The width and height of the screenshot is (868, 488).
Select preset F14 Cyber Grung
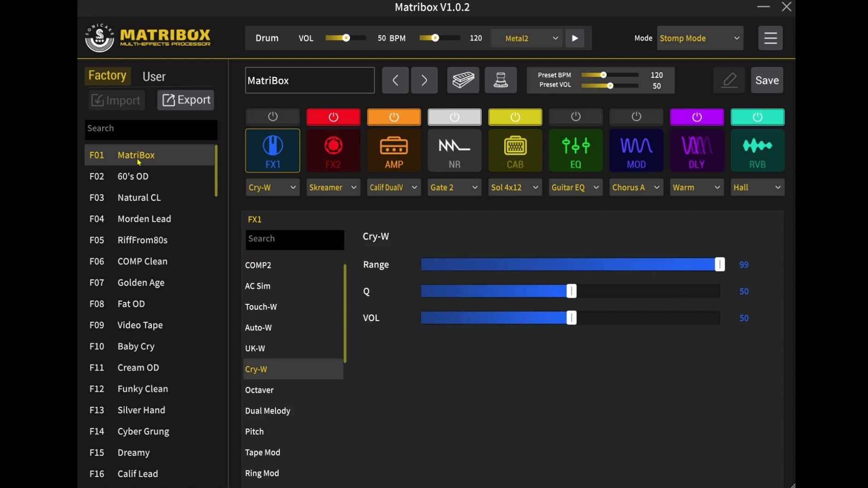tap(150, 431)
